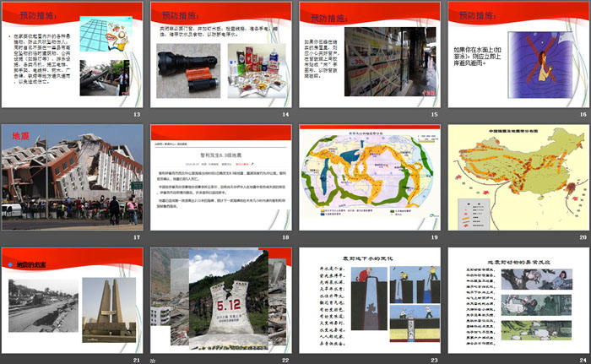Click the 5.12 stone monument image on slide 22
The image size is (591, 364).
229,301
